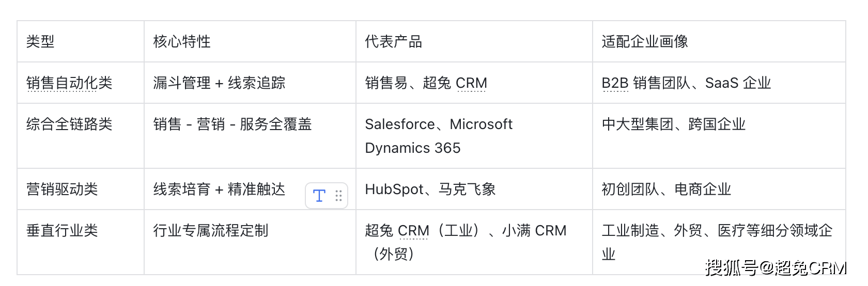
Task: Click the 中大型集团、跨国企业 cell
Action: click(673, 124)
